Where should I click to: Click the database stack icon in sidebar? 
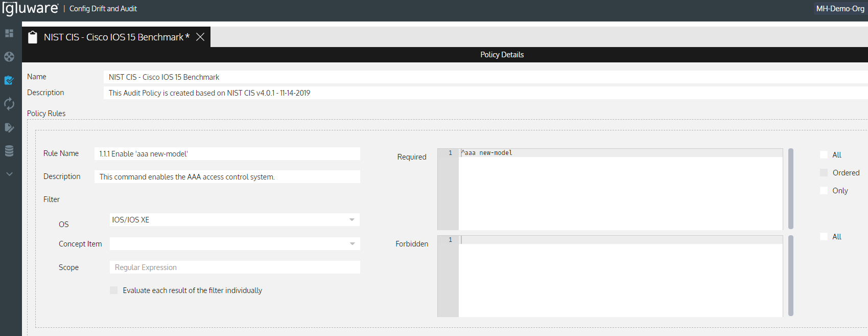click(x=9, y=151)
